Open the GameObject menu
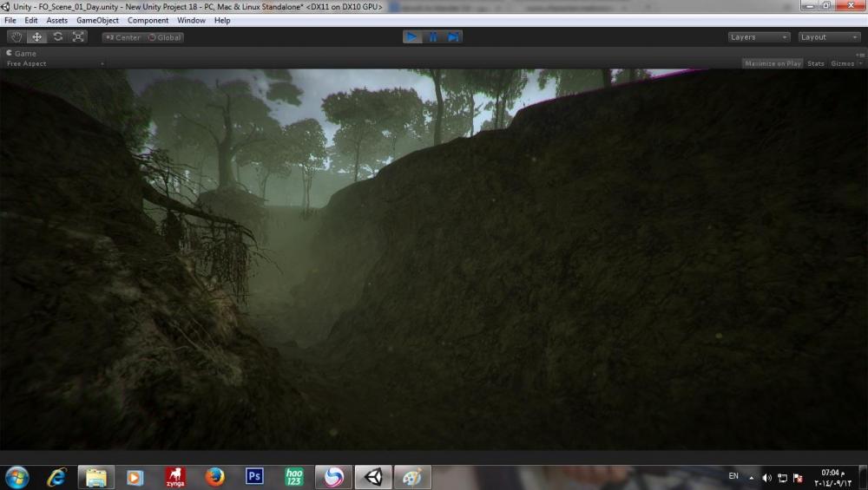868x490 pixels. 97,20
